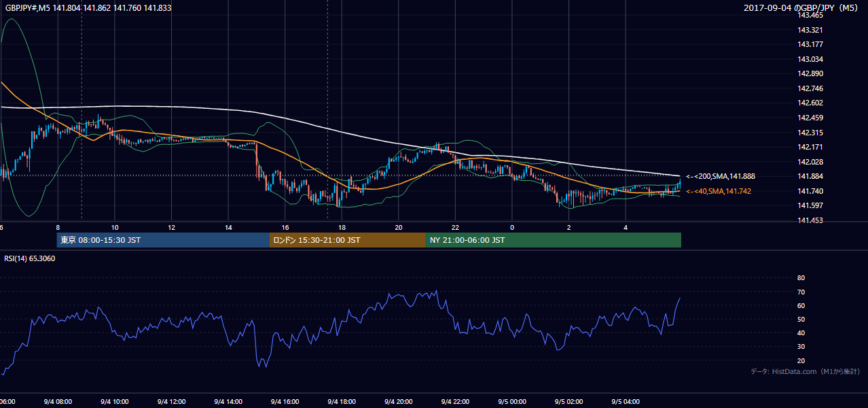Click price level 142.171 on the axis
This screenshot has height=408, width=868.
point(810,147)
